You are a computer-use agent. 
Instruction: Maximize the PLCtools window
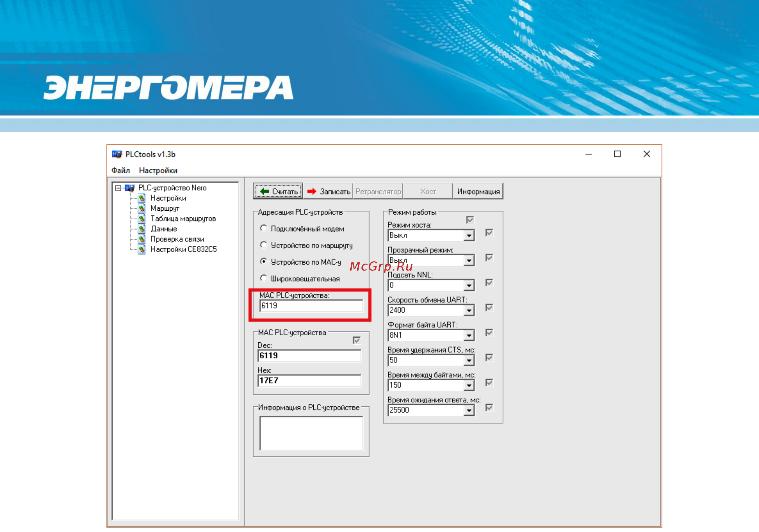[x=617, y=154]
